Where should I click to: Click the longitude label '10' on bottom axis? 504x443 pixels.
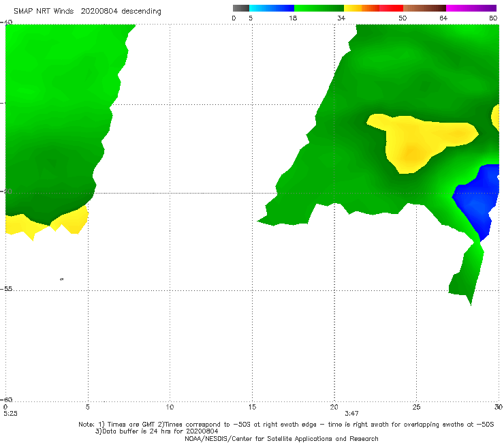(x=170, y=408)
